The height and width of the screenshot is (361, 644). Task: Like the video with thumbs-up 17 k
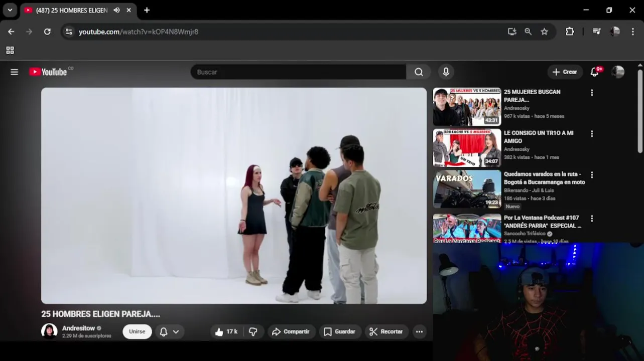226,331
